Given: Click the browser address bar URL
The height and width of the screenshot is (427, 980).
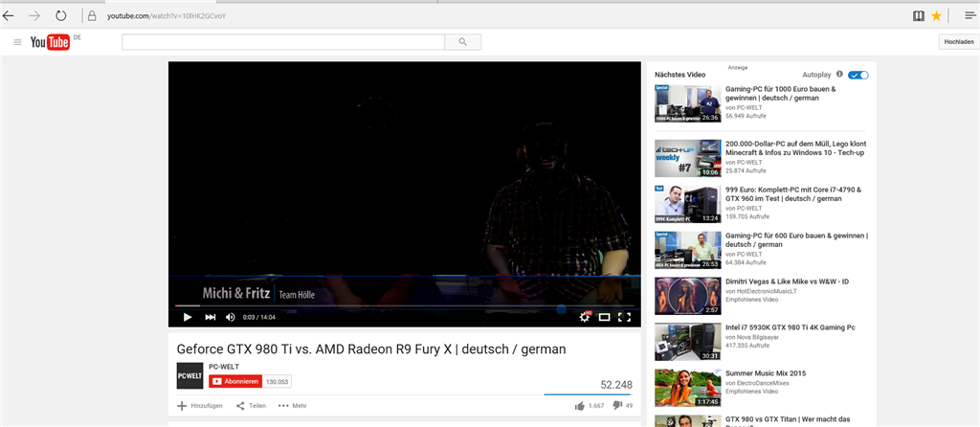Looking at the screenshot, I should 167,15.
